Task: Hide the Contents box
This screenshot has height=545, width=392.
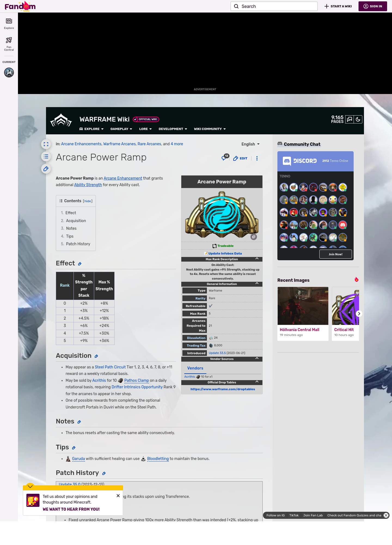Action: (x=88, y=201)
